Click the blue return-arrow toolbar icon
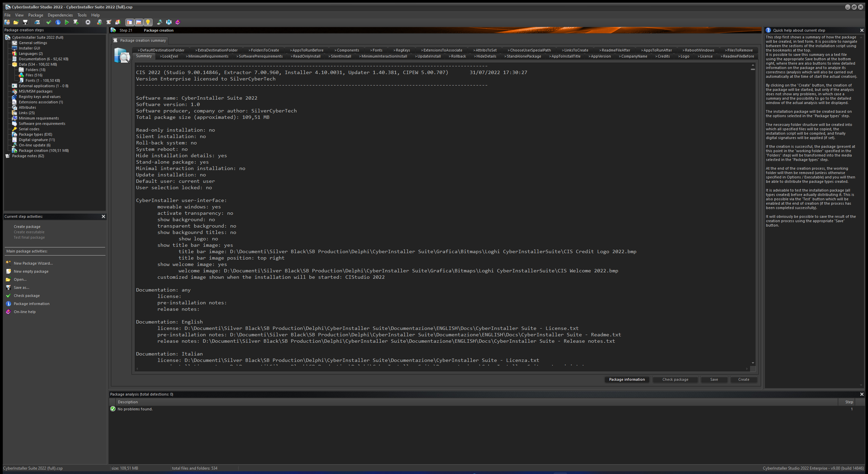Image resolution: width=868 pixels, height=474 pixels. pyautogui.click(x=37, y=22)
